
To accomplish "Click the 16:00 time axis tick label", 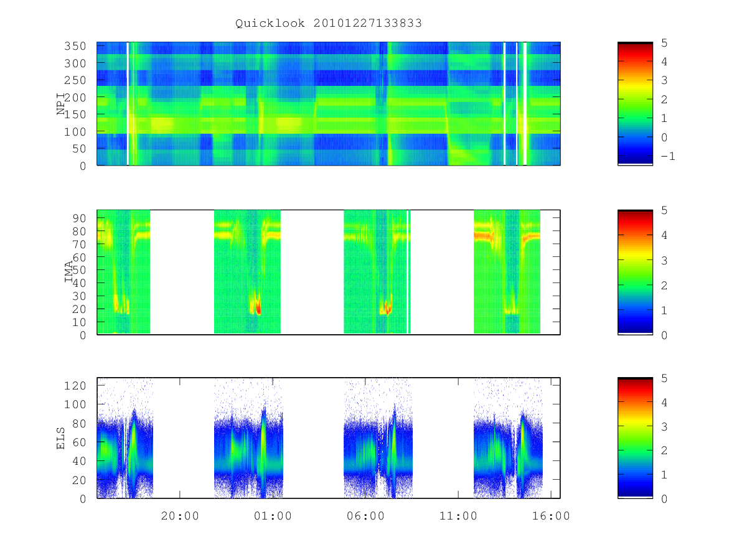I will point(551,516).
